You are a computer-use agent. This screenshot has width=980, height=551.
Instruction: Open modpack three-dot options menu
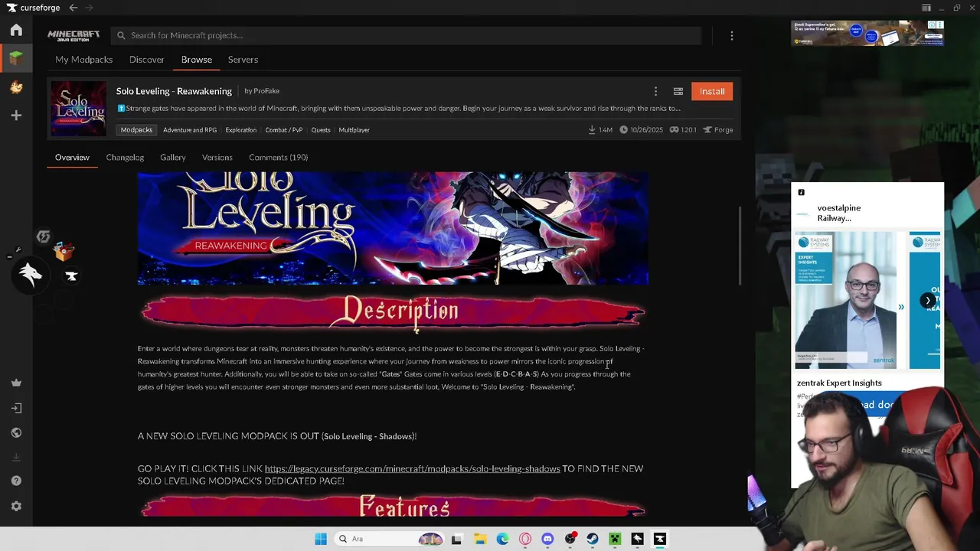click(x=655, y=91)
